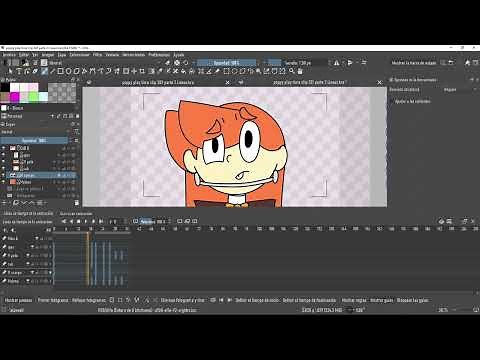The width and height of the screenshot is (480, 360).
Task: Select the Elliptical Selection tool
Action: click(x=235, y=71)
